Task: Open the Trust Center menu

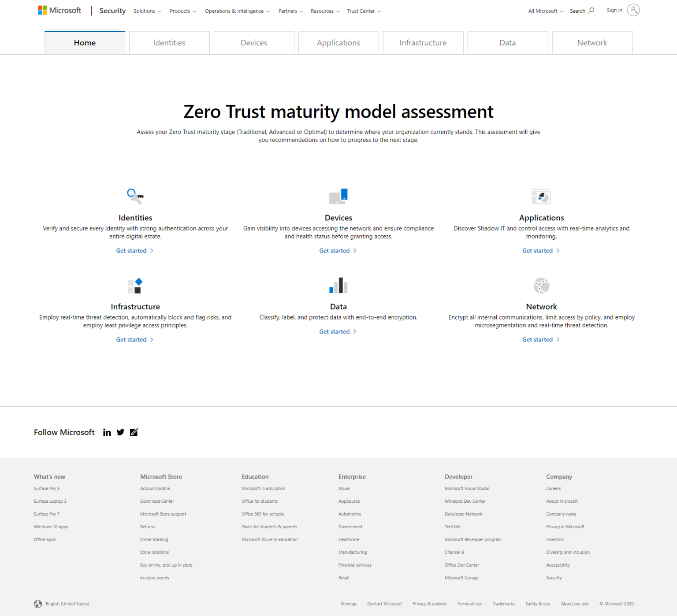Action: (x=363, y=11)
